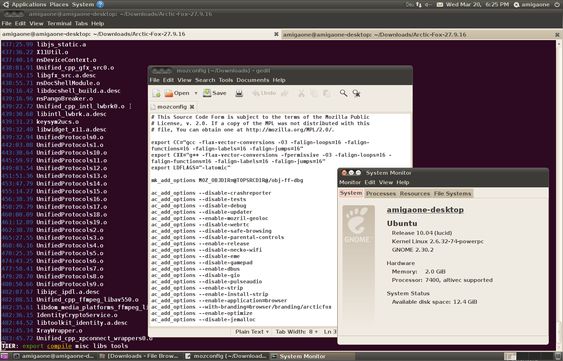
Task: Click the Find magnifier icon in gedit
Action: click(343, 93)
